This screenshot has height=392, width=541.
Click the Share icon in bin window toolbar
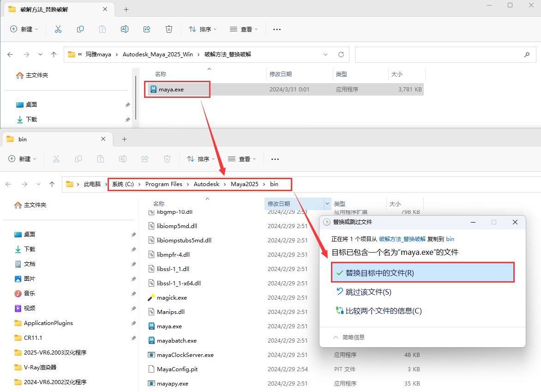click(x=145, y=159)
